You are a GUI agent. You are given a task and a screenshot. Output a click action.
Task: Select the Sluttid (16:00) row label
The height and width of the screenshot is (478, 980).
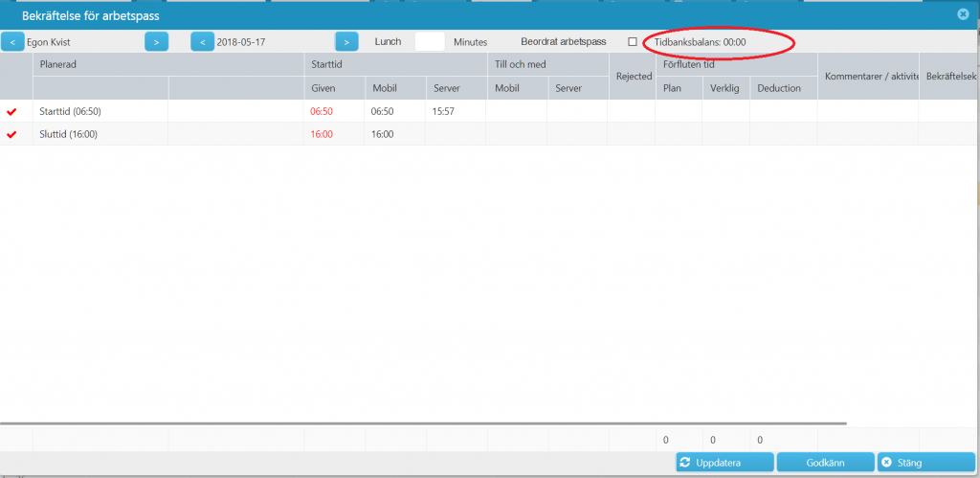68,134
